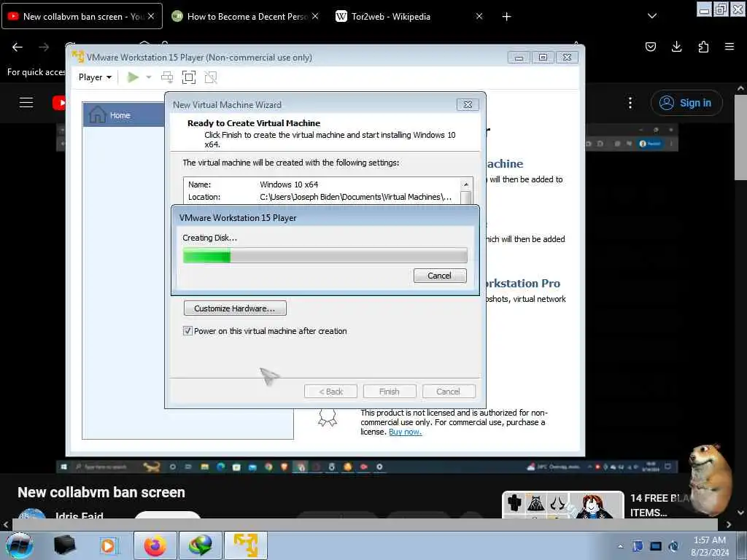This screenshot has height=560, width=747.
Task: Click the Name value Windows 10 x64
Action: point(289,184)
